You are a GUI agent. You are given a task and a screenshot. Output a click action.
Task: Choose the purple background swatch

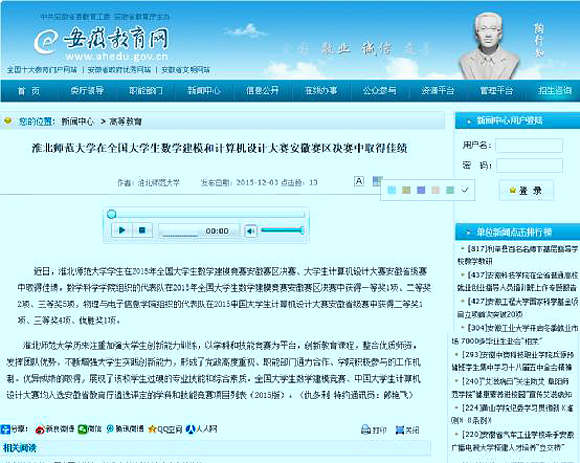421,190
